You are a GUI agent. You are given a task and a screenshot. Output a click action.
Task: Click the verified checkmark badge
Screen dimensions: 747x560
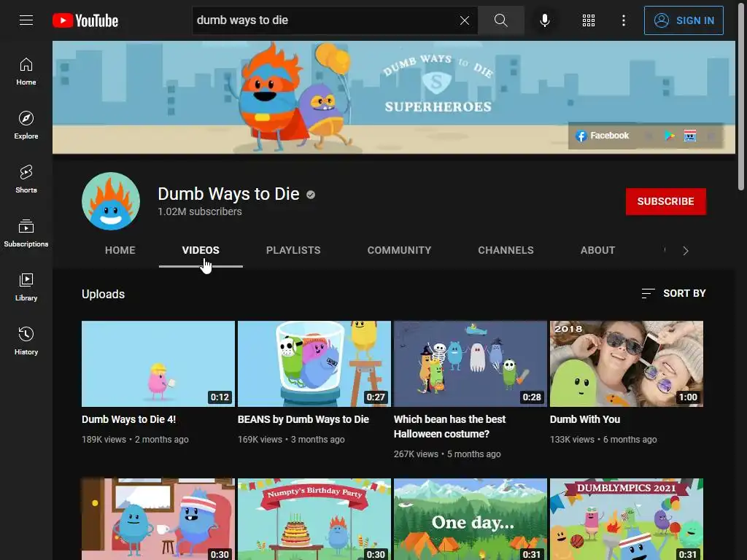(311, 195)
